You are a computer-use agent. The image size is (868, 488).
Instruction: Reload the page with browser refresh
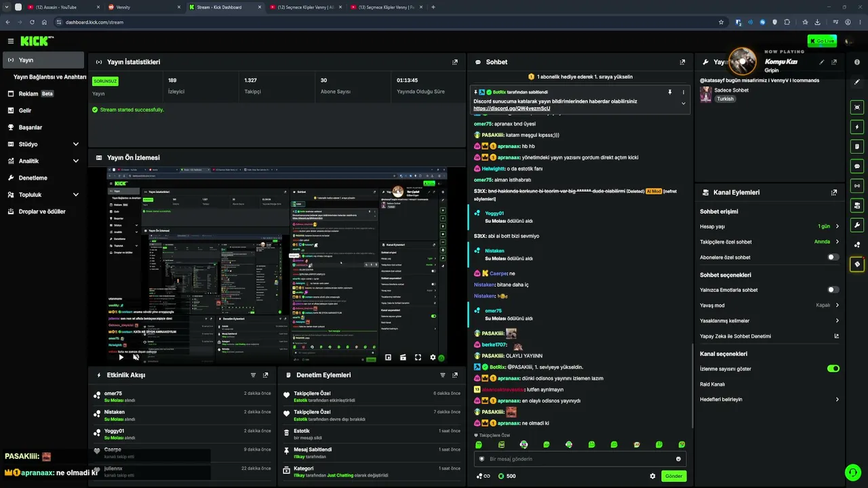coord(32,22)
